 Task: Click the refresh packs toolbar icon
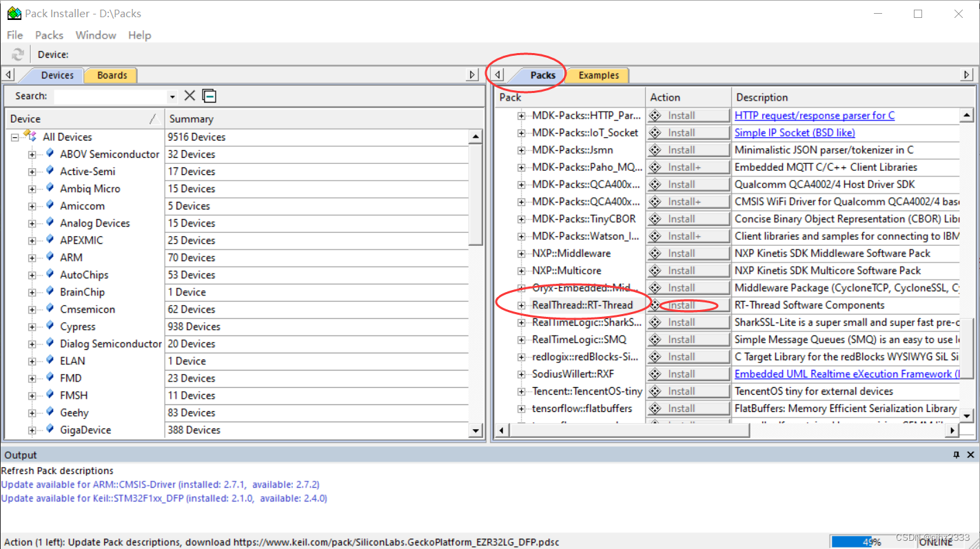[x=18, y=54]
